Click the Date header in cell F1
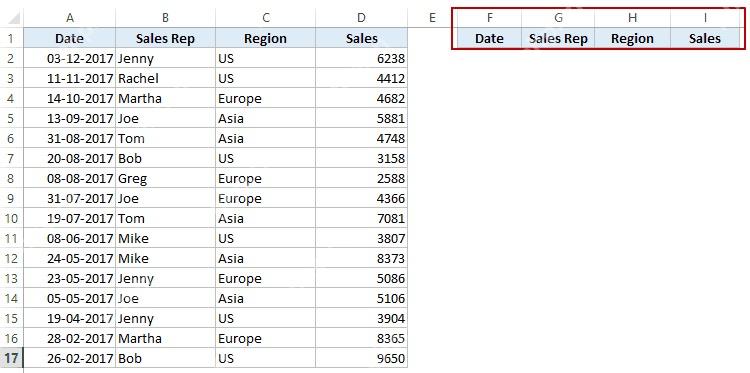 489,38
